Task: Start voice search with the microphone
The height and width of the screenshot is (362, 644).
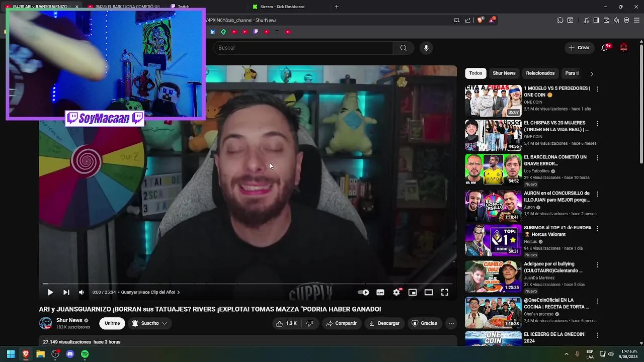Action: click(x=426, y=48)
